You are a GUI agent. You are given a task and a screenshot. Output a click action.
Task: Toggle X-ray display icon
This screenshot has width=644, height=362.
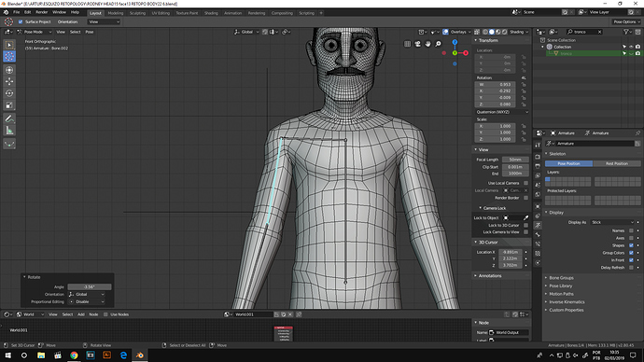[x=477, y=32]
